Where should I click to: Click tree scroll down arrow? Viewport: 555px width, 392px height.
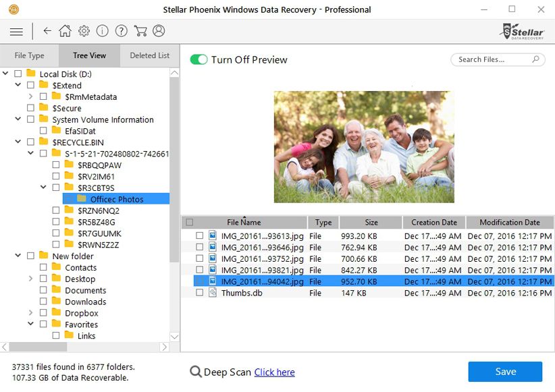174,337
